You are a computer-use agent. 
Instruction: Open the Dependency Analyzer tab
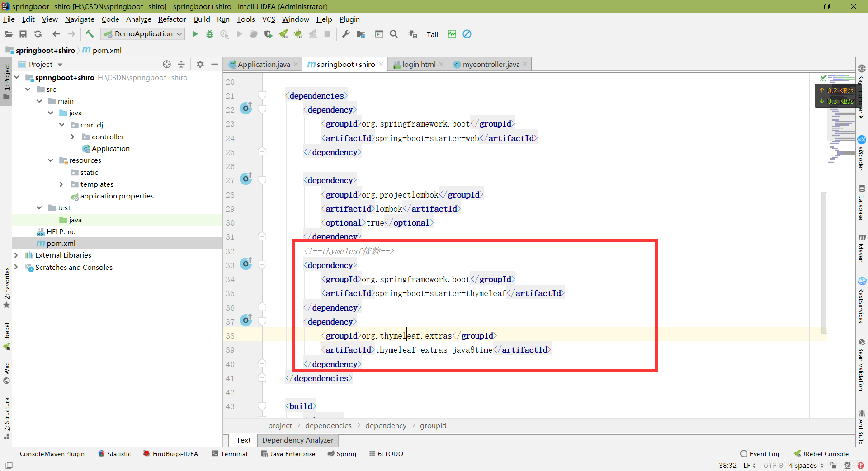(297, 440)
